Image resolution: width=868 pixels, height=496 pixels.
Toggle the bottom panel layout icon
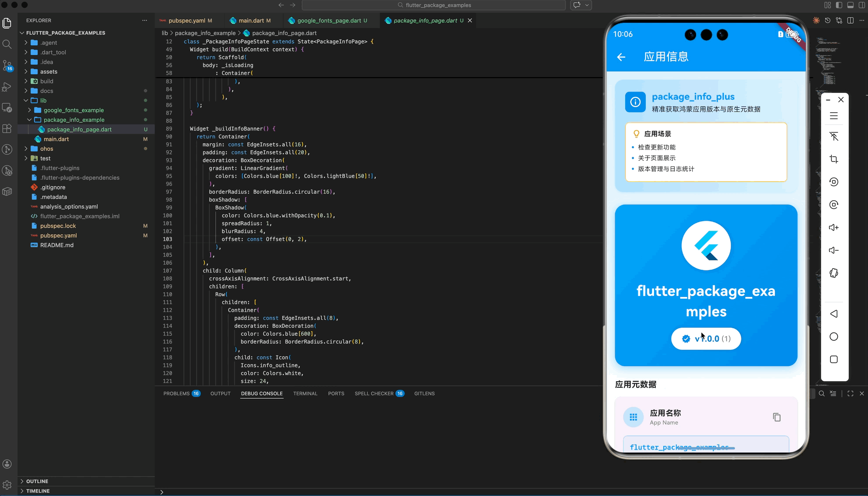click(x=850, y=5)
